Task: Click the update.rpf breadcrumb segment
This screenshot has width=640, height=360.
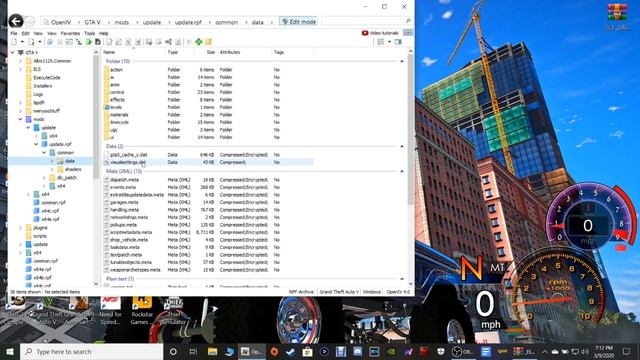Action: coord(188,22)
